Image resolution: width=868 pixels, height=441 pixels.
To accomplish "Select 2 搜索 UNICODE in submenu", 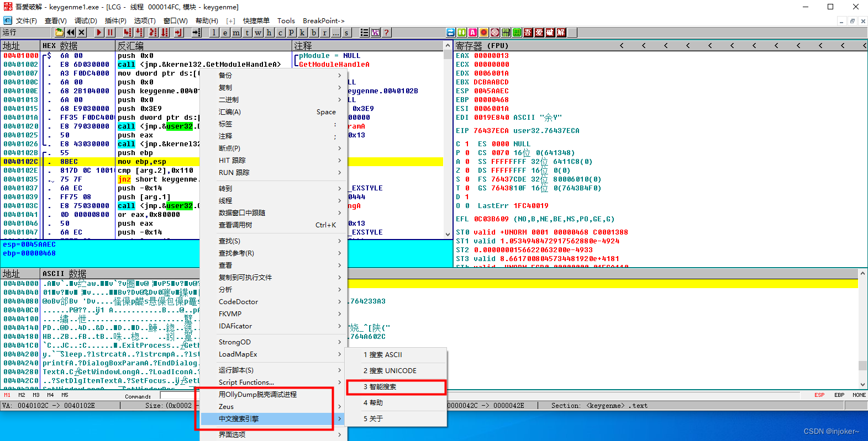I will pos(396,371).
